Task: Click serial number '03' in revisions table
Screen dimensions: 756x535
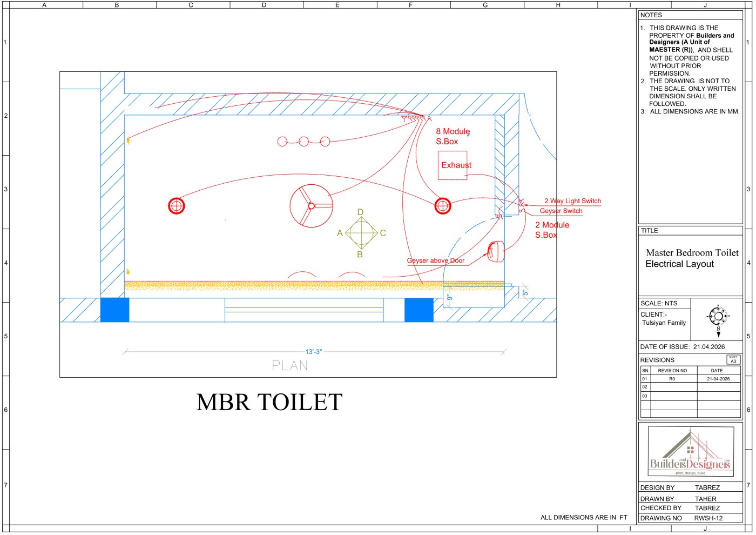Action: click(644, 396)
